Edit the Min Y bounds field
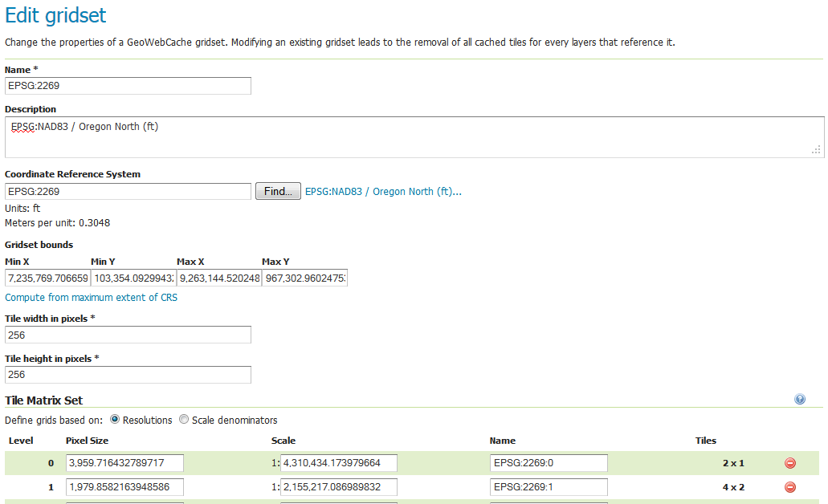This screenshot has width=828, height=504. 133,278
